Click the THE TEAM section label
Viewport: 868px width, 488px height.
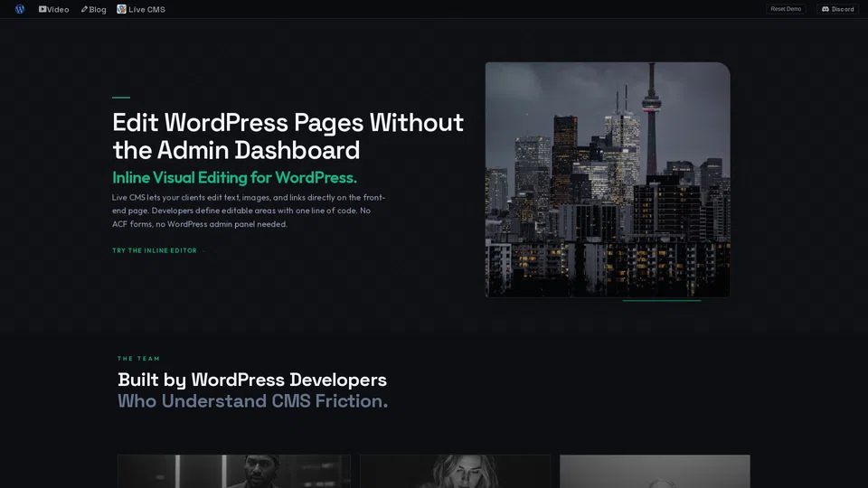(x=138, y=359)
